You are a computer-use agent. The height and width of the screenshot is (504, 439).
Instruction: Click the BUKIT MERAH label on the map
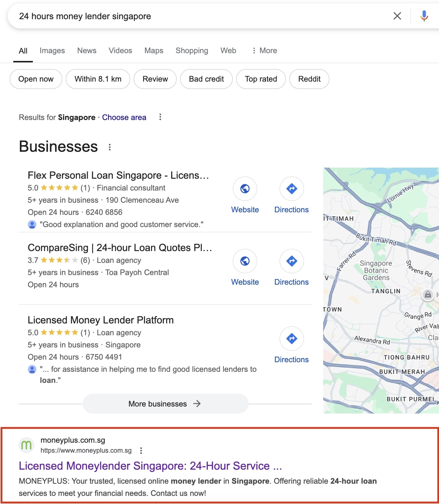[x=402, y=372]
